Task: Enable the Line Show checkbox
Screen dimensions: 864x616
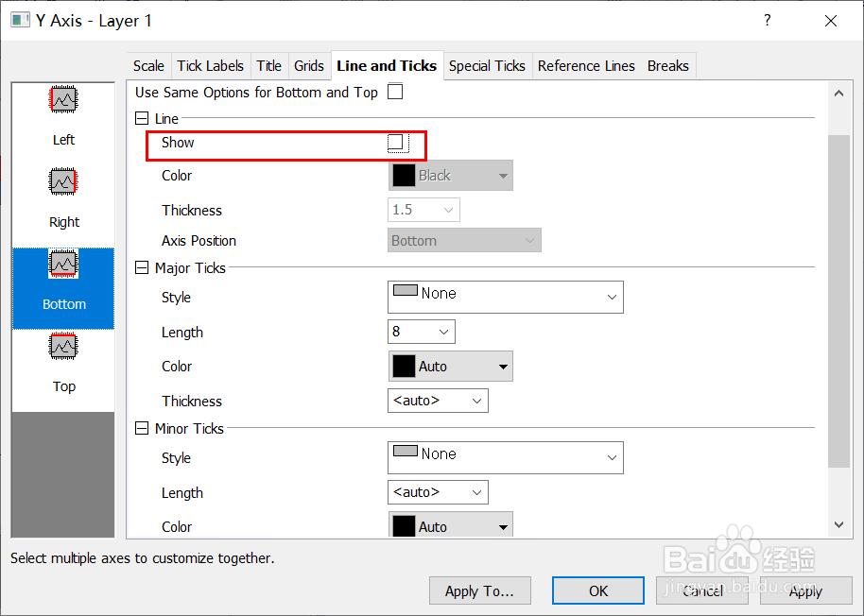Action: point(396,143)
